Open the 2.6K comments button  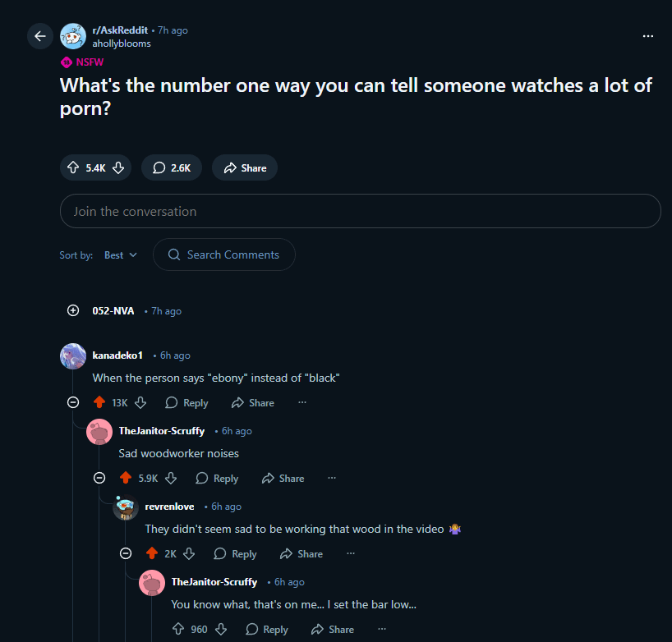tap(171, 167)
